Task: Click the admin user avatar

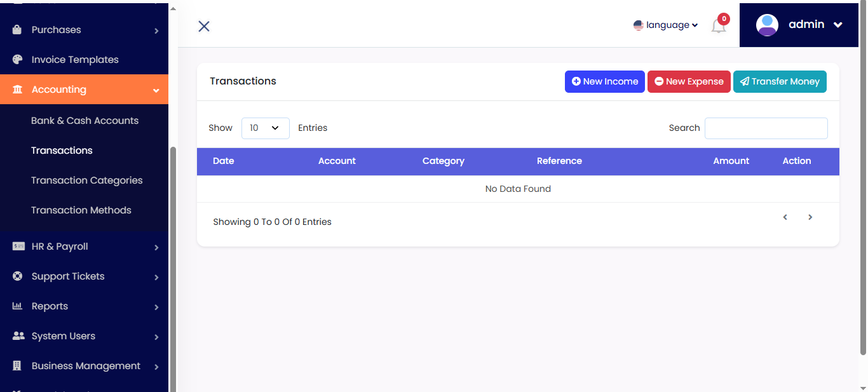Action: 767,25
